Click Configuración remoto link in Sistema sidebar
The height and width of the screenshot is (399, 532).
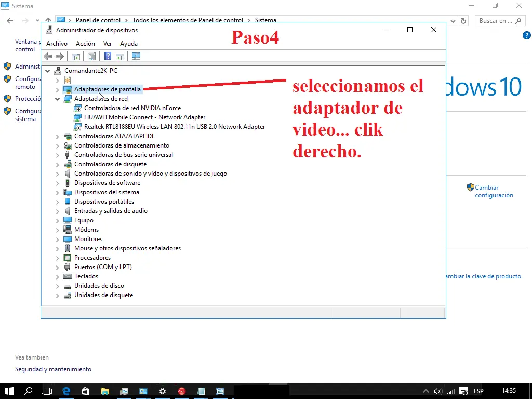pos(28,83)
